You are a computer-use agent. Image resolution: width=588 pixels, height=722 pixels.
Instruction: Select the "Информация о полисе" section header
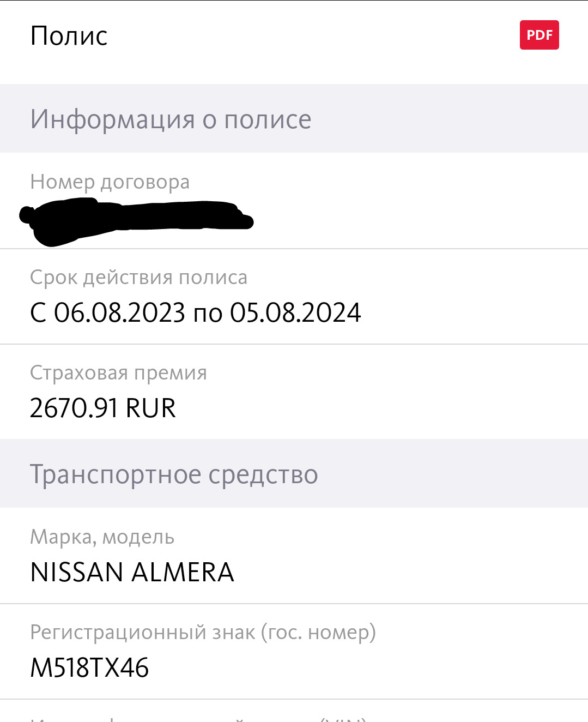click(171, 119)
